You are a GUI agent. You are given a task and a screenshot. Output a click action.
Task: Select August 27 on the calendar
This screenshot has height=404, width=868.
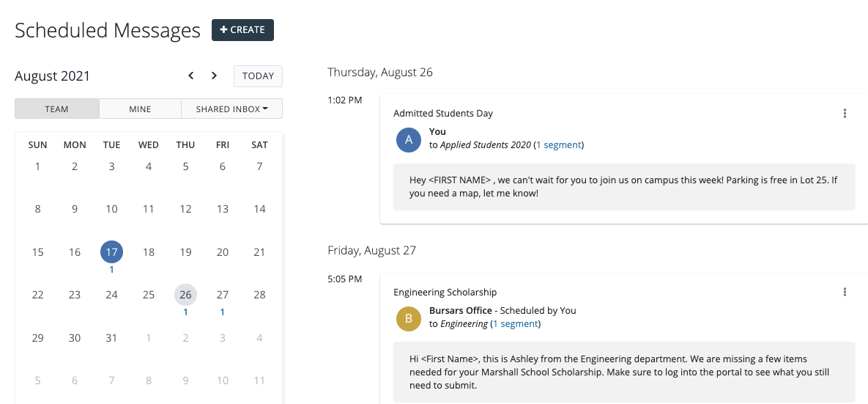223,295
